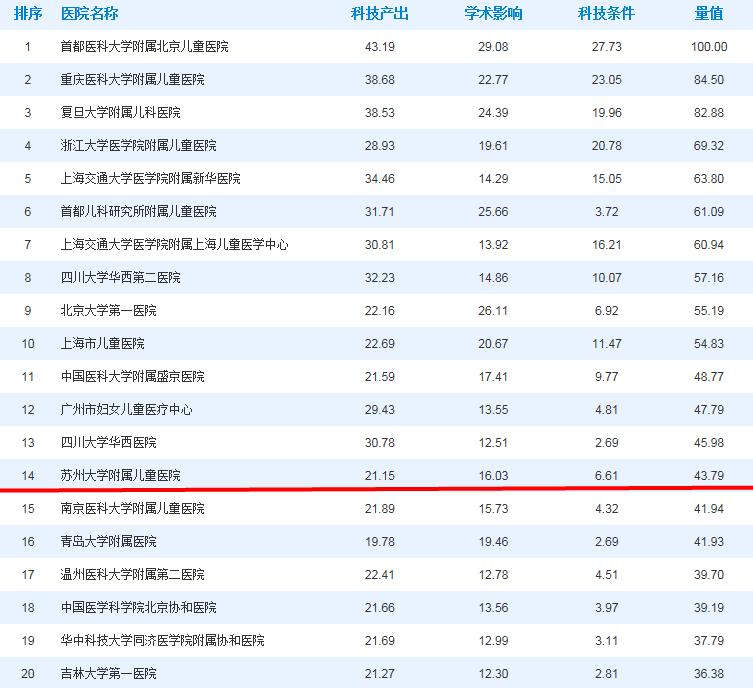Click the 38.68 科技产出 cell
Image resolution: width=753 pixels, height=688 pixels.
pos(379,79)
